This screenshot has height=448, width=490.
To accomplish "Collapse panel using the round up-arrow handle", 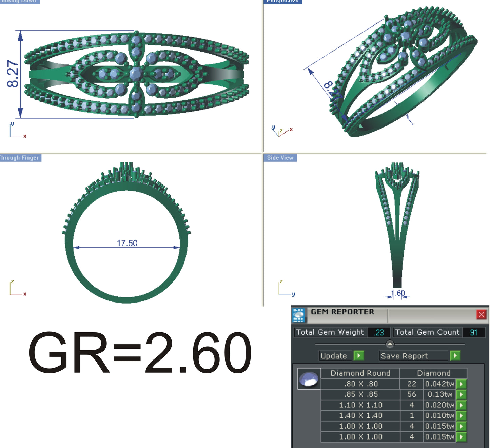I will click(390, 344).
